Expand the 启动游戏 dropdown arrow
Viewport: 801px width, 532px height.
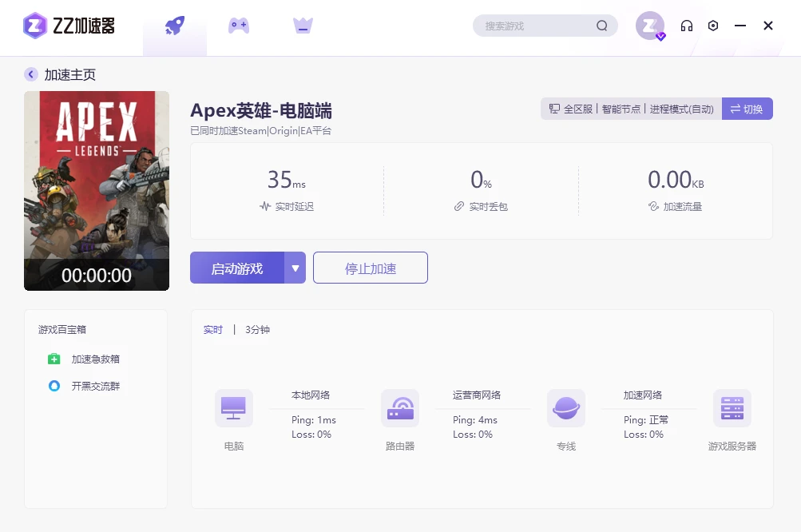coord(295,268)
